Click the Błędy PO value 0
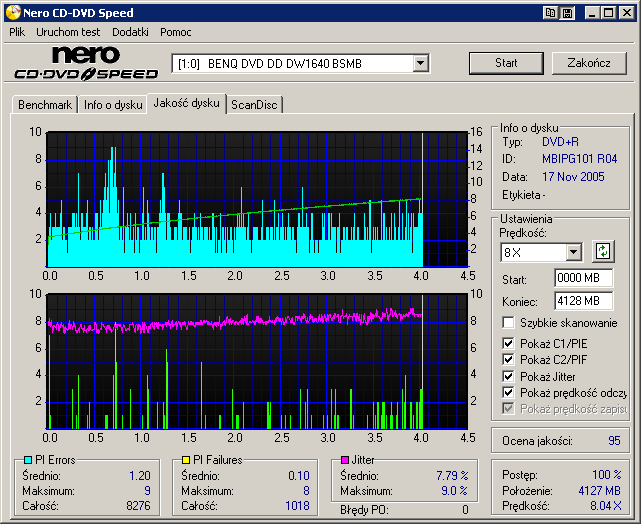 [465, 510]
